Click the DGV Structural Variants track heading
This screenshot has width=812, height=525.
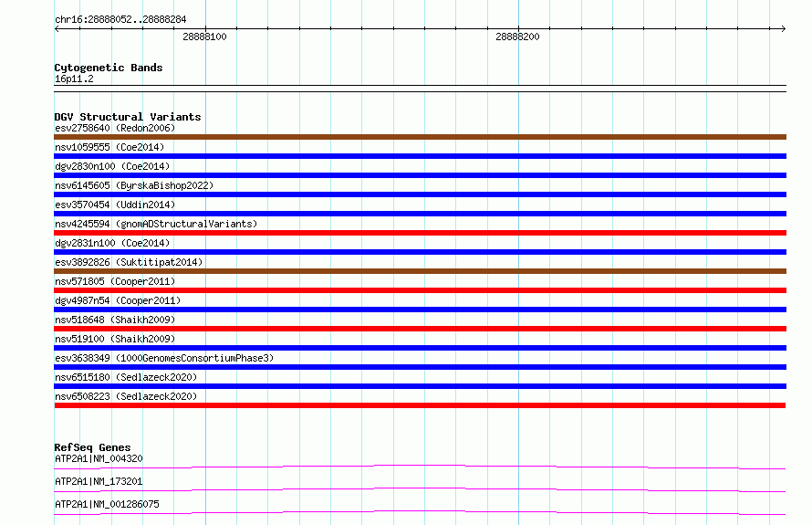tap(128, 117)
